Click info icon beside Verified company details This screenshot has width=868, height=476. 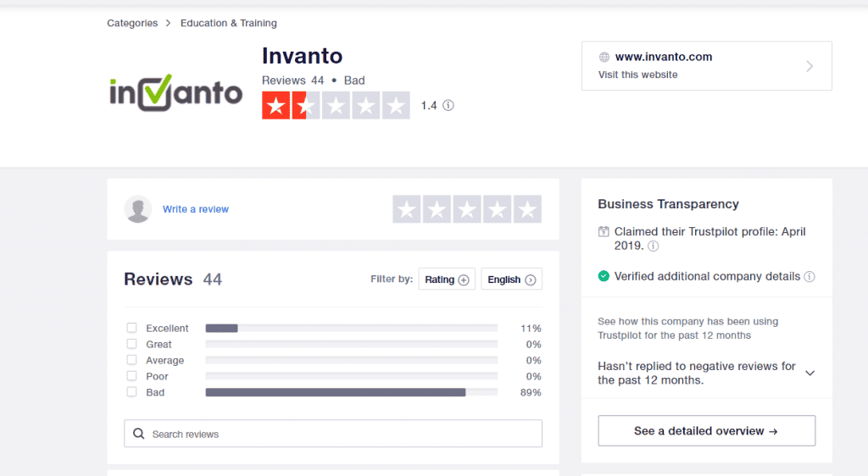[810, 276]
